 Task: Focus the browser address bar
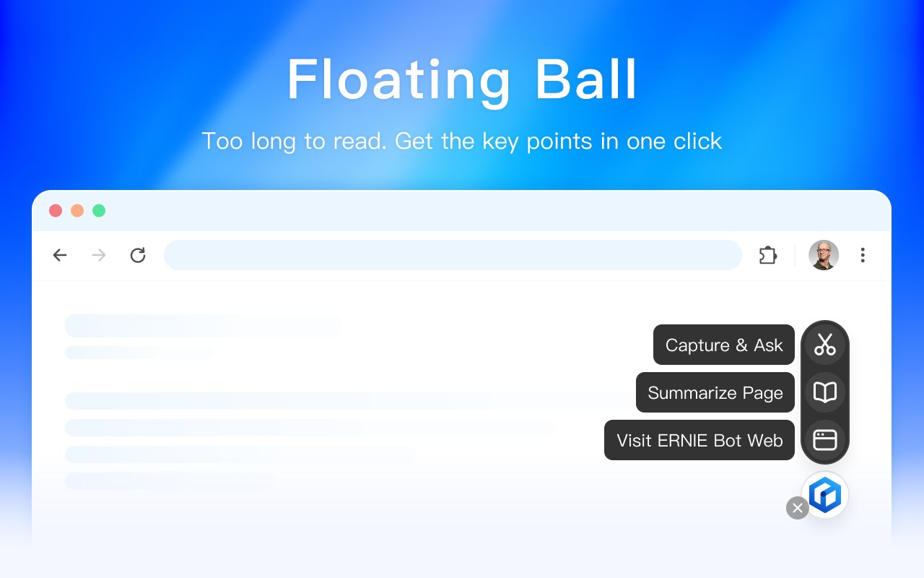click(453, 255)
